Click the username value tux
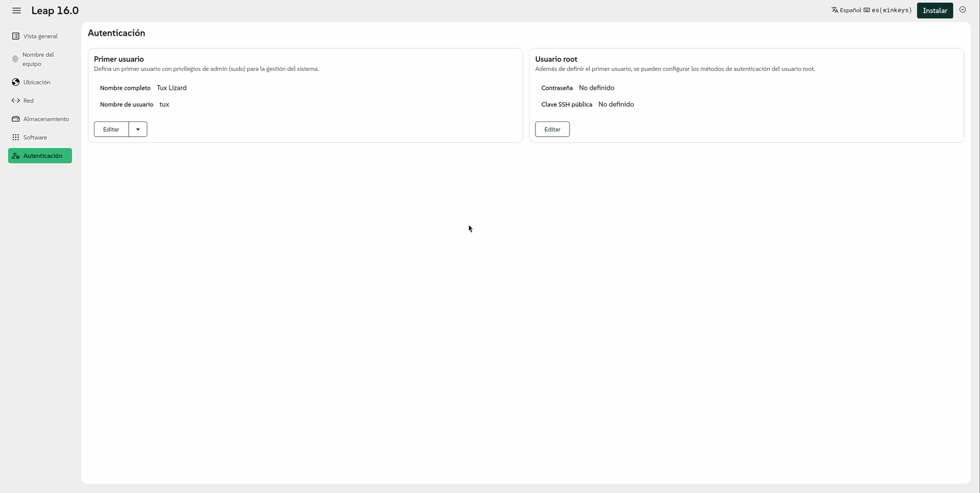Screen dimensions: 980x493 click(x=164, y=104)
